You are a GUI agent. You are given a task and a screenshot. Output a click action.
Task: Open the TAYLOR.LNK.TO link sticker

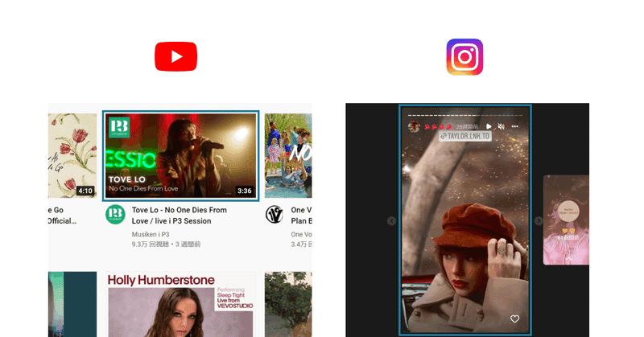465,136
